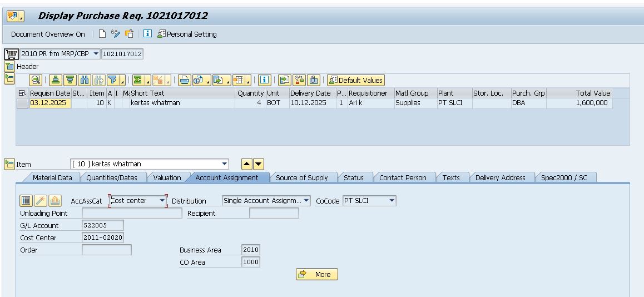The image size is (644, 297).
Task: Click the shopping cart document overview icon
Action: [11, 54]
